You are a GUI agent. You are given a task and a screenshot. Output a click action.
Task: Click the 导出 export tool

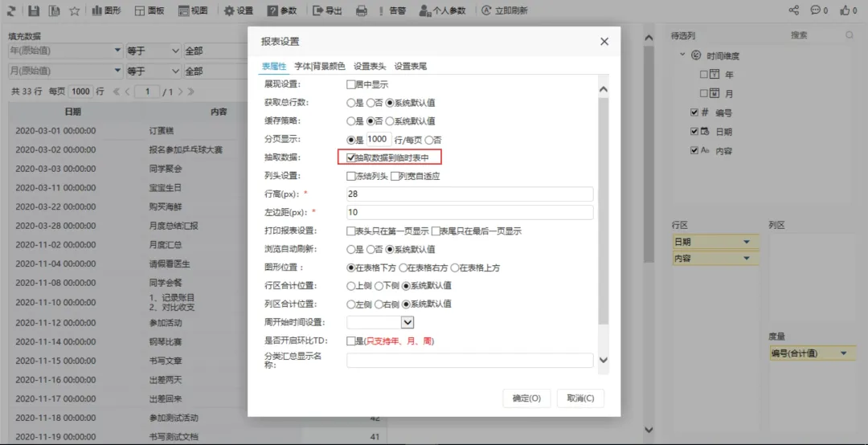click(327, 10)
